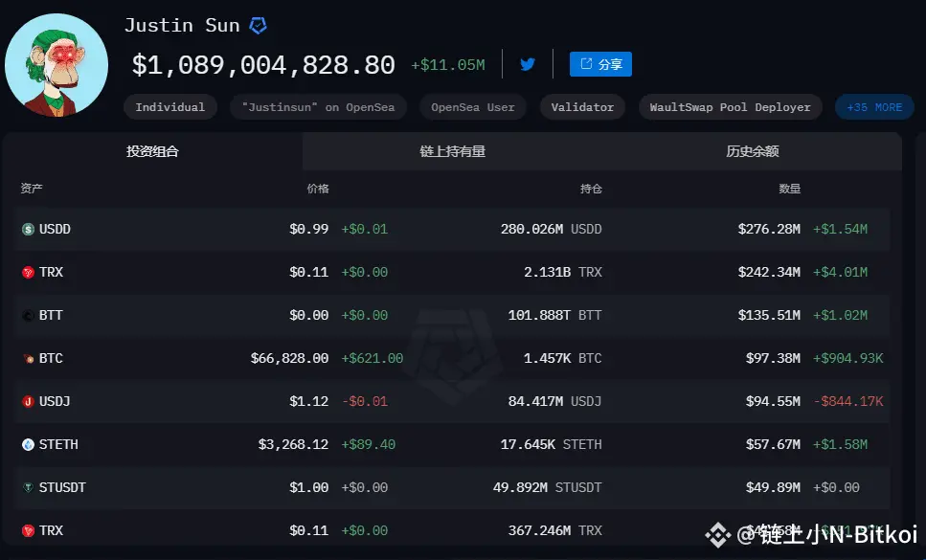Screen dimensions: 926x560
Task: Select the Validator tag
Action: pyautogui.click(x=582, y=107)
